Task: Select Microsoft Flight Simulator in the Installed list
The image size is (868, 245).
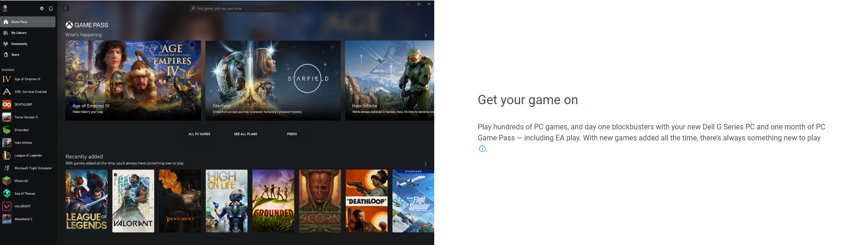Action: [x=28, y=168]
